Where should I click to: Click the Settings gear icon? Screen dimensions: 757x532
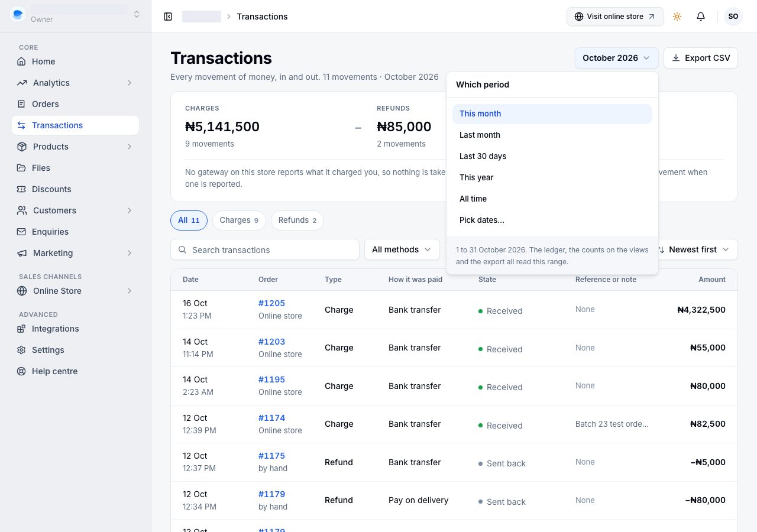coord(21,350)
